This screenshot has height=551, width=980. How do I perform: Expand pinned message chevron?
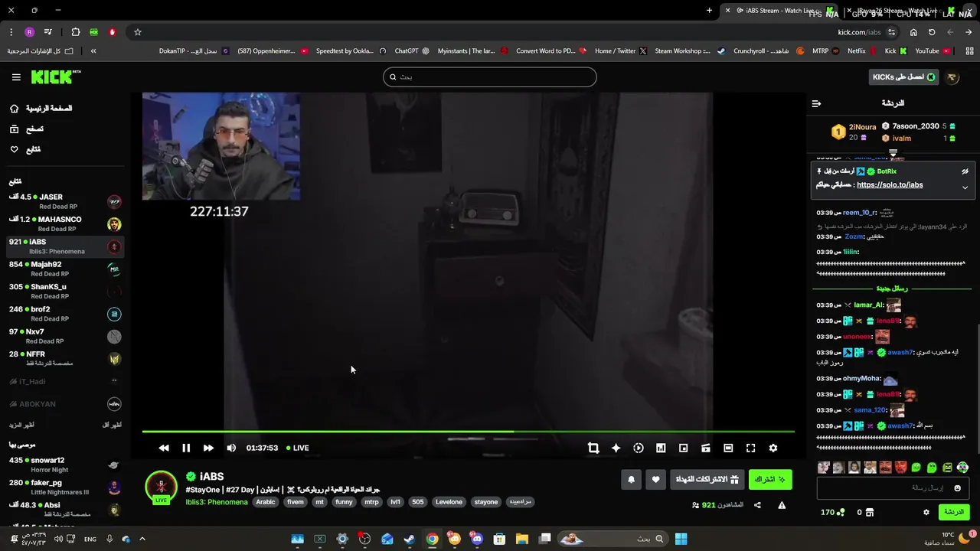(x=965, y=187)
